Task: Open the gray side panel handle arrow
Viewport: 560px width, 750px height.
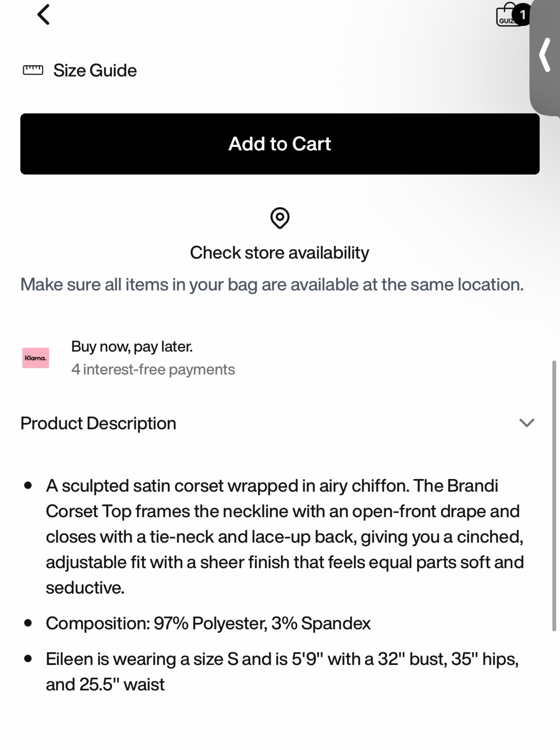Action: (545, 55)
